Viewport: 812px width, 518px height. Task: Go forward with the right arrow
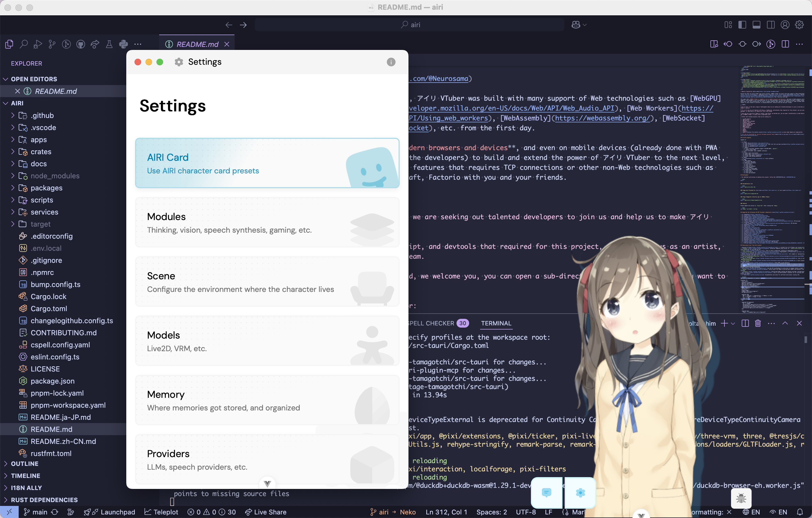[243, 25]
